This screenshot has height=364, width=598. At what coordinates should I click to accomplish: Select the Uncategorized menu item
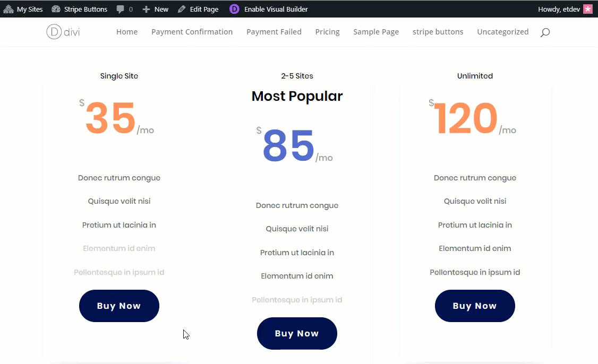pyautogui.click(x=502, y=32)
